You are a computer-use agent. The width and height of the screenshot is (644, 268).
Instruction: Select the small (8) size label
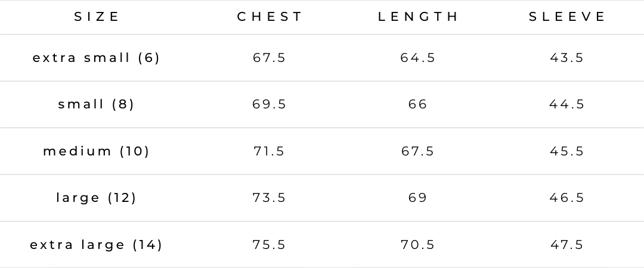coord(96,104)
